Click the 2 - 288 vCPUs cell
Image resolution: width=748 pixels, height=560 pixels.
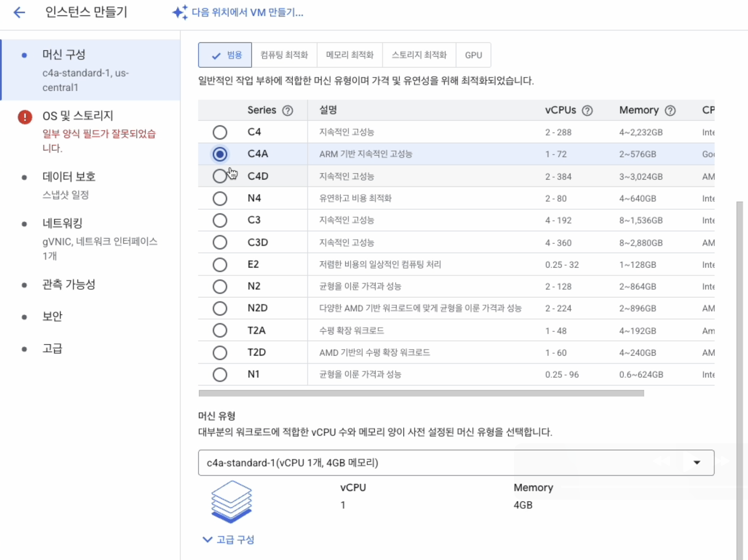(x=558, y=132)
